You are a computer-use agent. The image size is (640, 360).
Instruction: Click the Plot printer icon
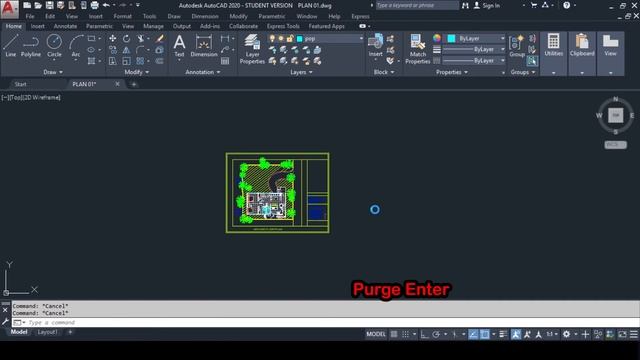pos(94,5)
